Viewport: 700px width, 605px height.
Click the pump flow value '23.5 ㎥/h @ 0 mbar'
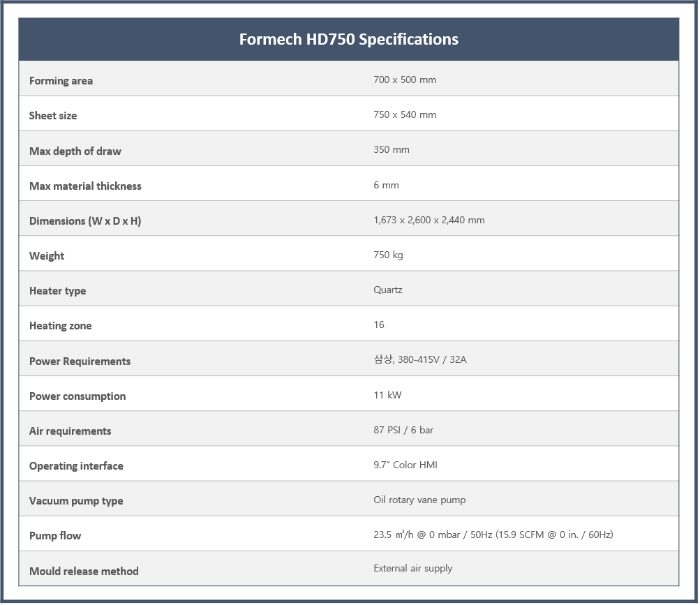417,535
